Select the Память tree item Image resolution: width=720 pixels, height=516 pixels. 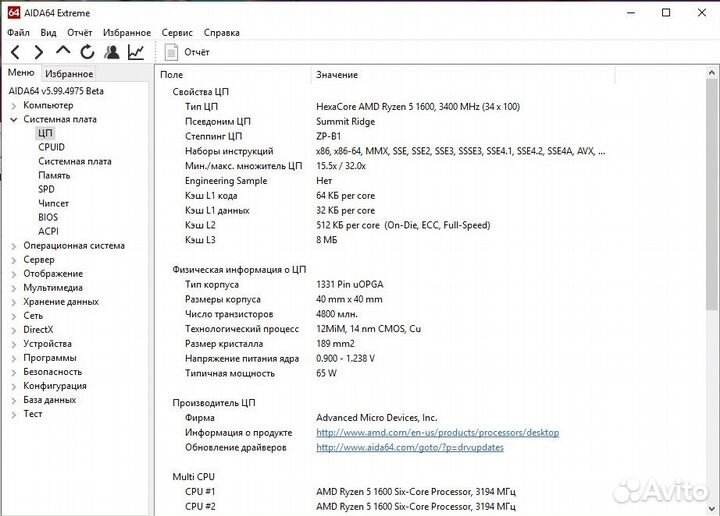pos(54,175)
